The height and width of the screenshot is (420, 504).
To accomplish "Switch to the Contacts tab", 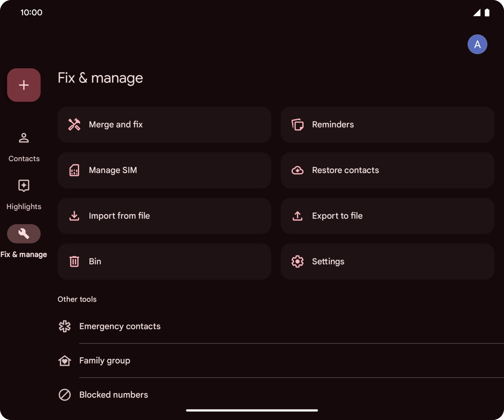I will click(24, 146).
